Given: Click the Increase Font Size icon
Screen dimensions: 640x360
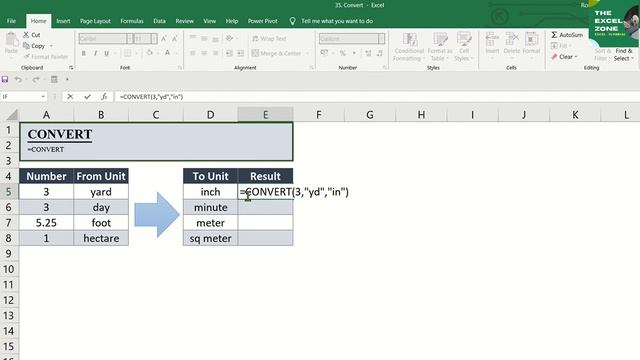Looking at the screenshot, I should [164, 39].
